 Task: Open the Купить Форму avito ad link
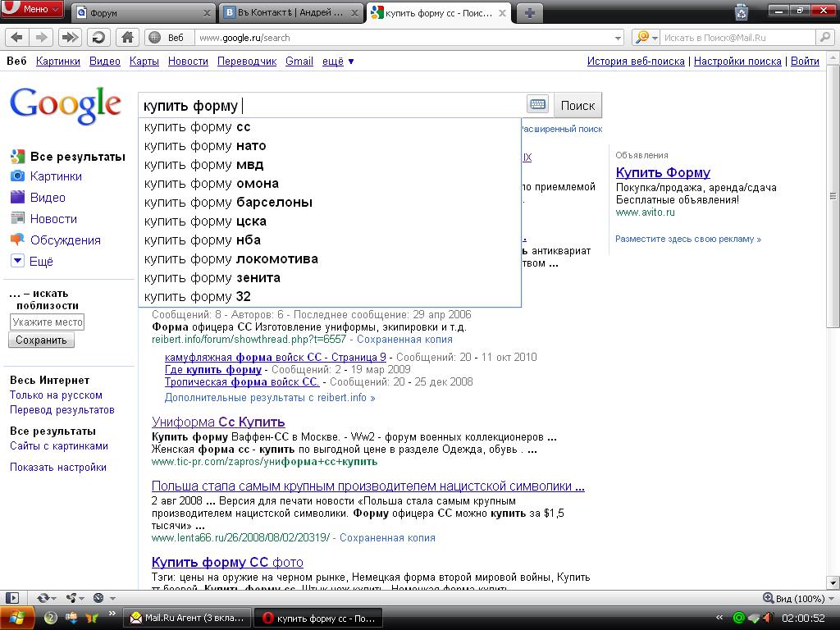(x=663, y=172)
